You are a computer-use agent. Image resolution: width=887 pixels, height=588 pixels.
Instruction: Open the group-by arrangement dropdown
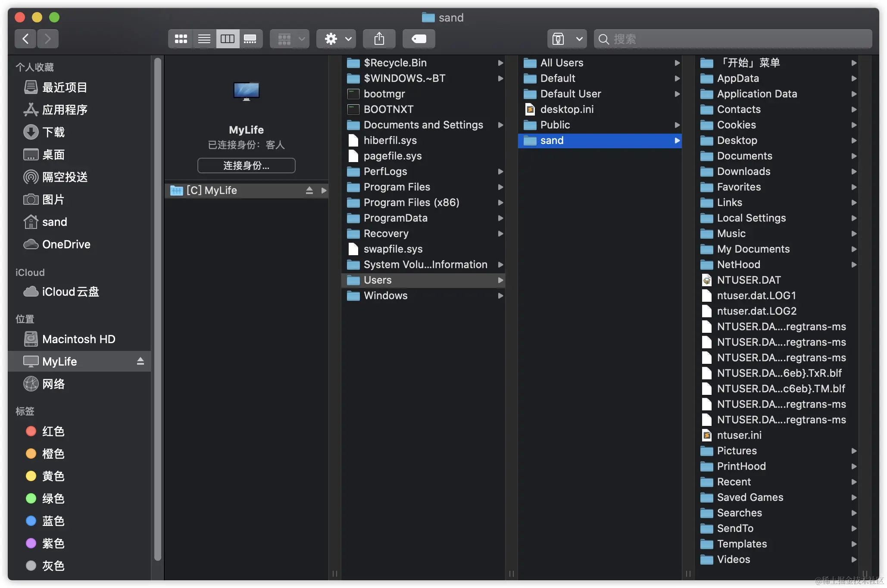290,39
